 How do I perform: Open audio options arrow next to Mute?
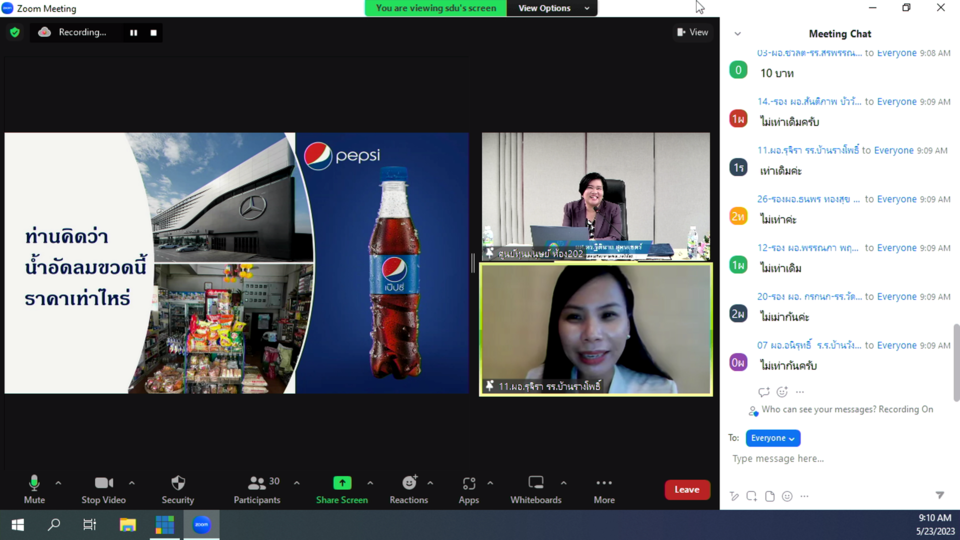coord(58,483)
